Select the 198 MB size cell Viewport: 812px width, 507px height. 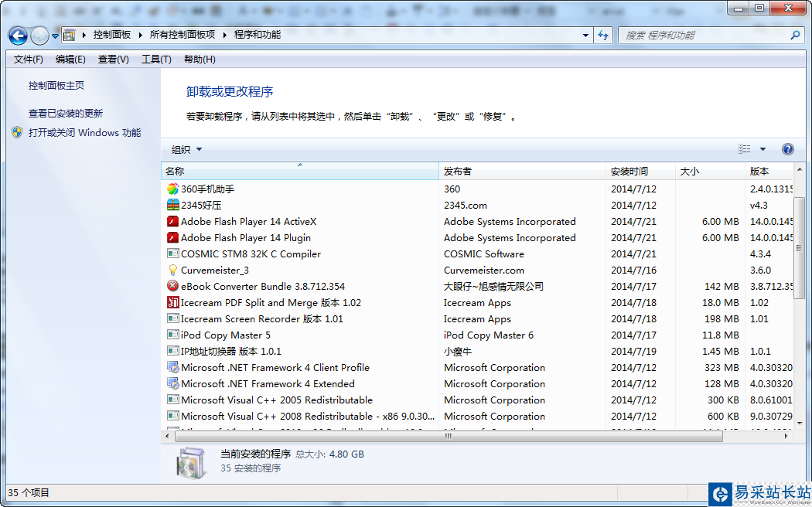(722, 319)
